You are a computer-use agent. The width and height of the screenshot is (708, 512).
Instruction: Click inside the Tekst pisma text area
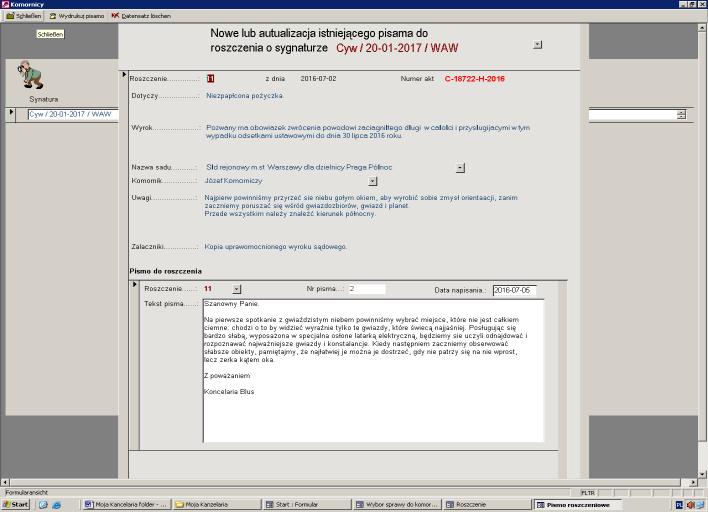pos(373,370)
